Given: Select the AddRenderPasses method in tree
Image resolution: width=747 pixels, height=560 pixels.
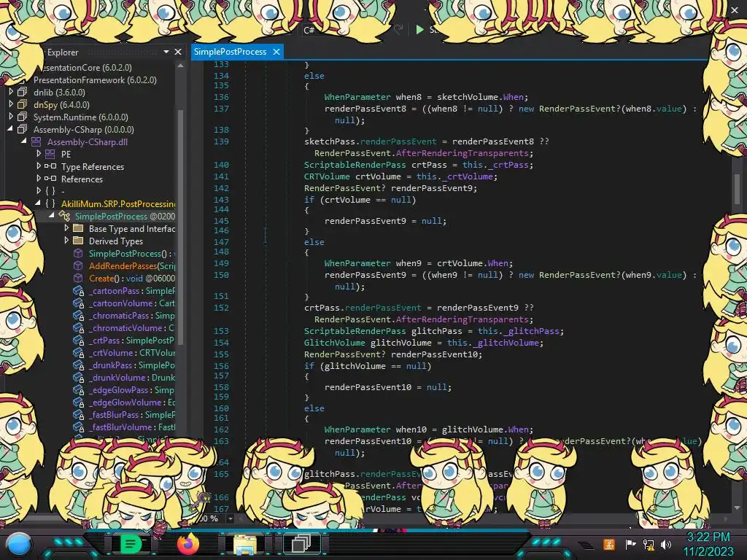Looking at the screenshot, I should pos(132,265).
